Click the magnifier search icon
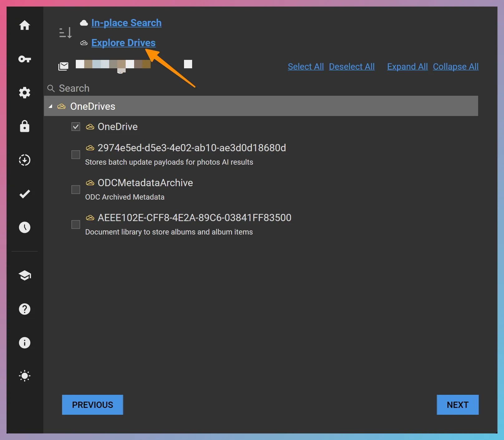This screenshot has width=504, height=440. click(51, 88)
